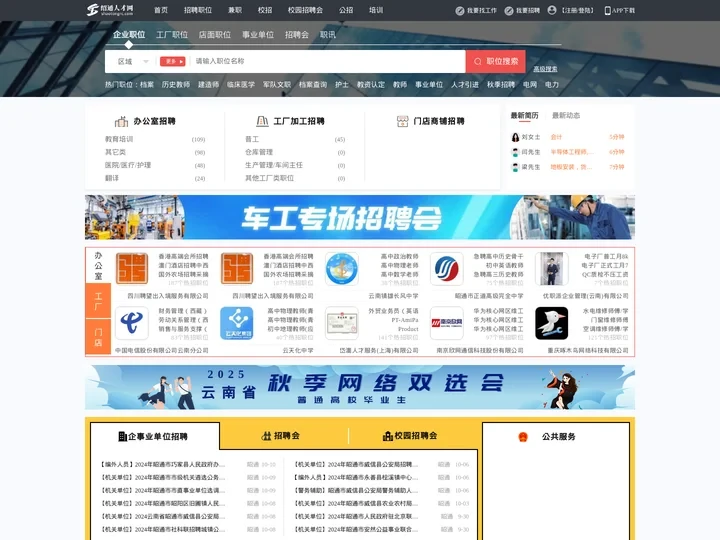This screenshot has height=540, width=720.
Task: Open 南京欣网通信 company logo
Action: pyautogui.click(x=447, y=323)
